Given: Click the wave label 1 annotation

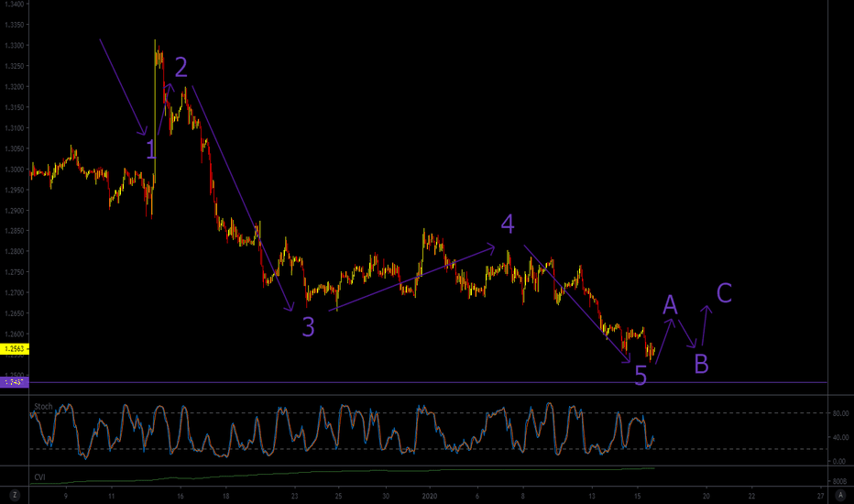Looking at the screenshot, I should point(151,149).
